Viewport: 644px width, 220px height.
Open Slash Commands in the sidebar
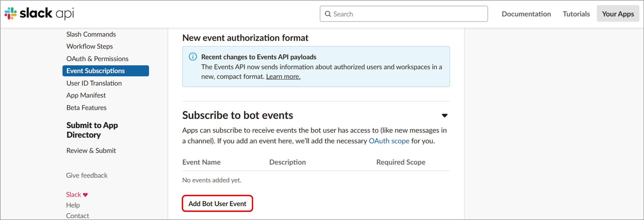point(91,34)
